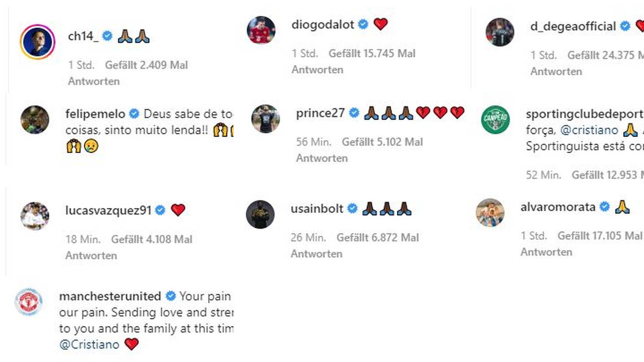The height and width of the screenshot is (362, 644).
Task: Open the green Sporting club logo avatar
Action: click(x=495, y=120)
